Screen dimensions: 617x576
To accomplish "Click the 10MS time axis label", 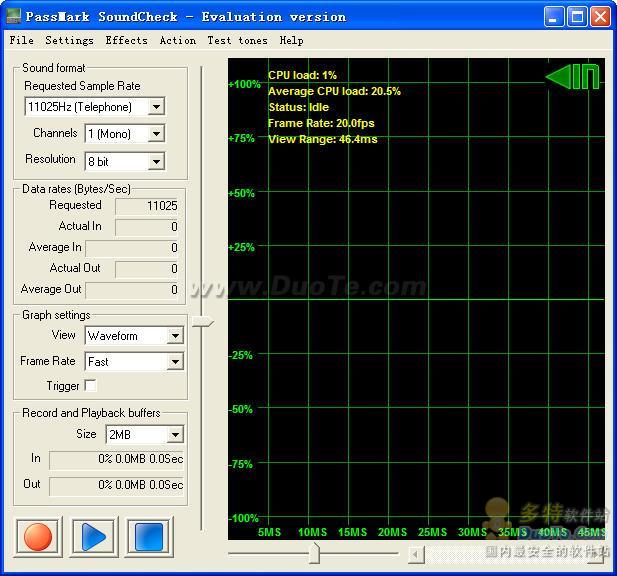I will point(312,532).
